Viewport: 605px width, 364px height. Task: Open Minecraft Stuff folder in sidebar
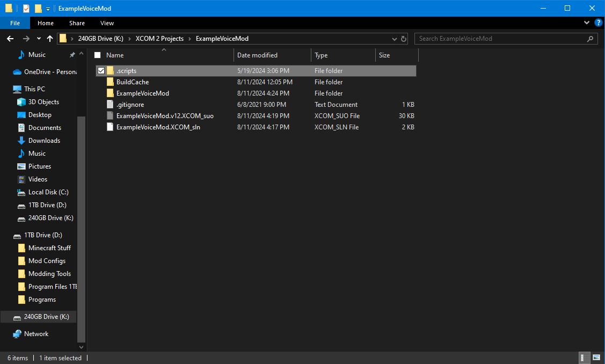(x=45, y=248)
